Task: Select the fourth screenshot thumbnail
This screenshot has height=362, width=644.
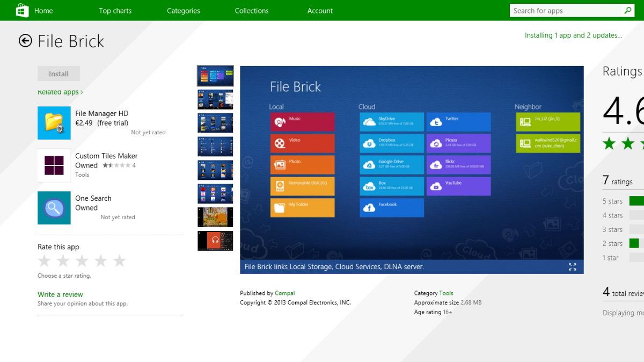Action: 215,147
